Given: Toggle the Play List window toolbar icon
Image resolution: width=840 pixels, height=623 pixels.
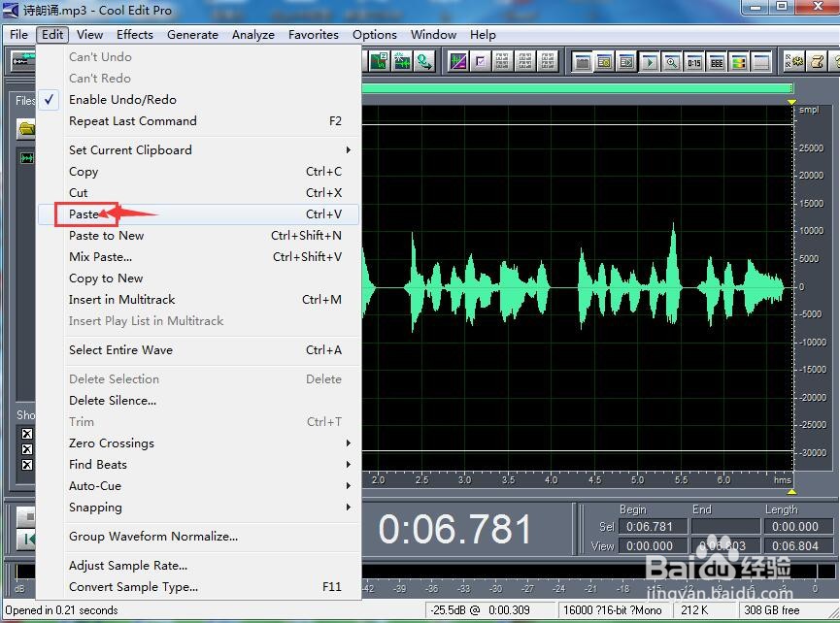Looking at the screenshot, I should pos(626,62).
